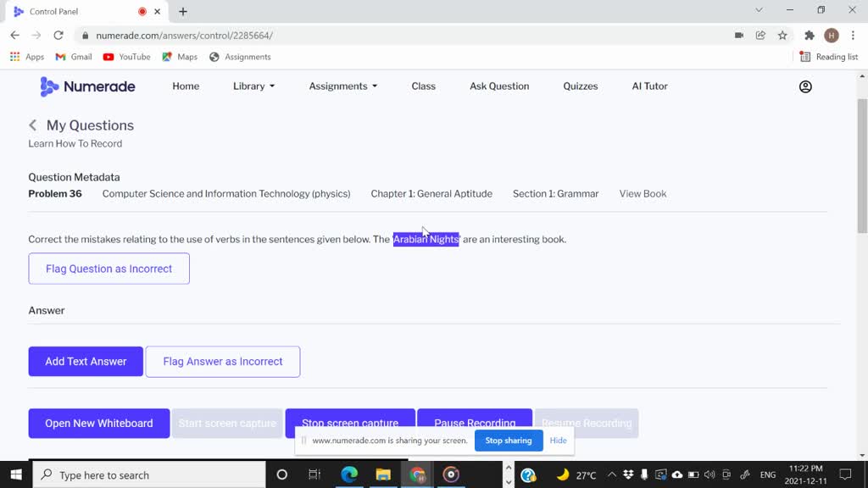Click the Pause Recording button
This screenshot has width=868, height=488.
coord(475,423)
